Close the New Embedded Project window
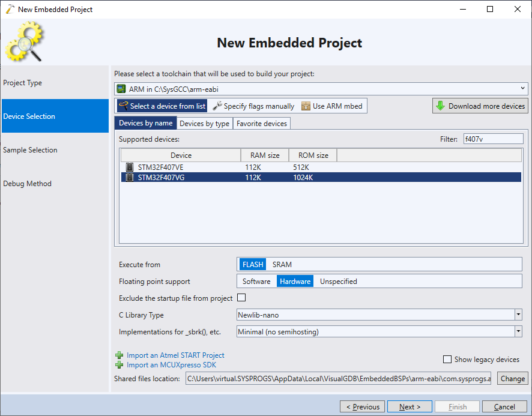The width and height of the screenshot is (532, 416). (x=517, y=9)
